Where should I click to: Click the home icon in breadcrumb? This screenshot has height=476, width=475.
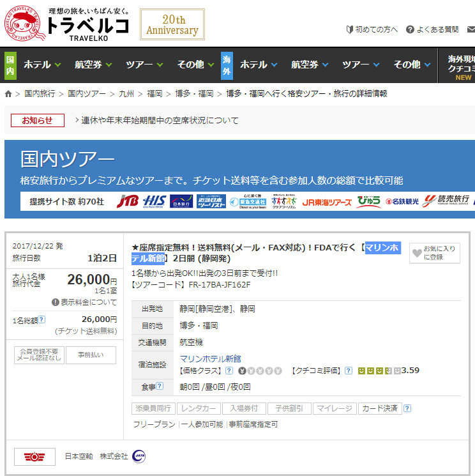click(x=8, y=94)
